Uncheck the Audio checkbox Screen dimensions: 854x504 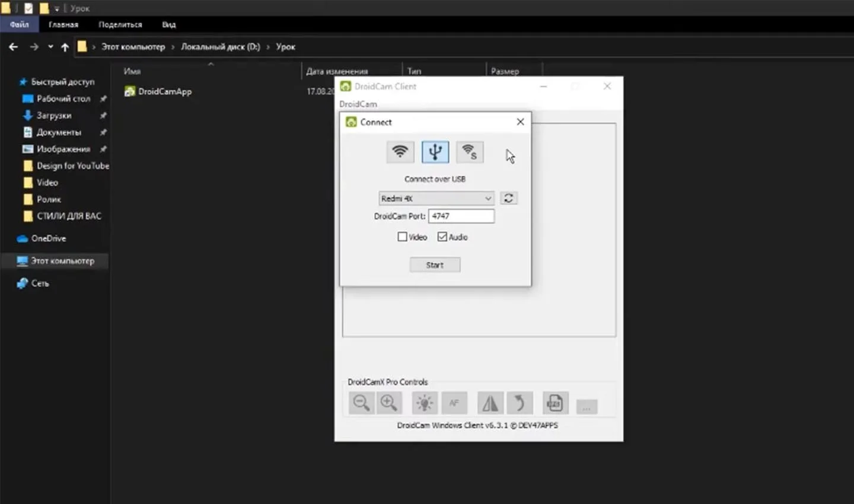442,237
